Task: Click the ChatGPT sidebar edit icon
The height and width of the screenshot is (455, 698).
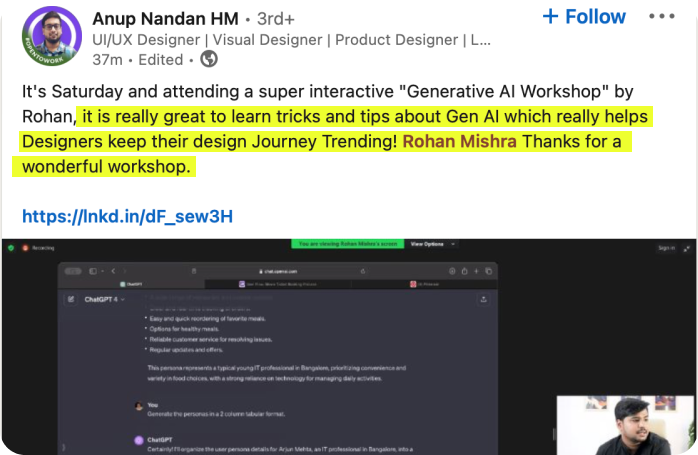Action: (70, 299)
